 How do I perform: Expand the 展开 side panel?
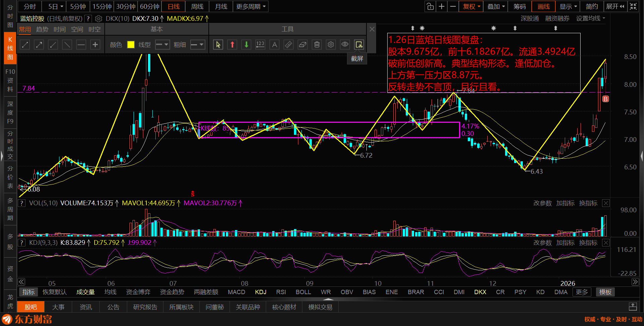[x=615, y=6]
